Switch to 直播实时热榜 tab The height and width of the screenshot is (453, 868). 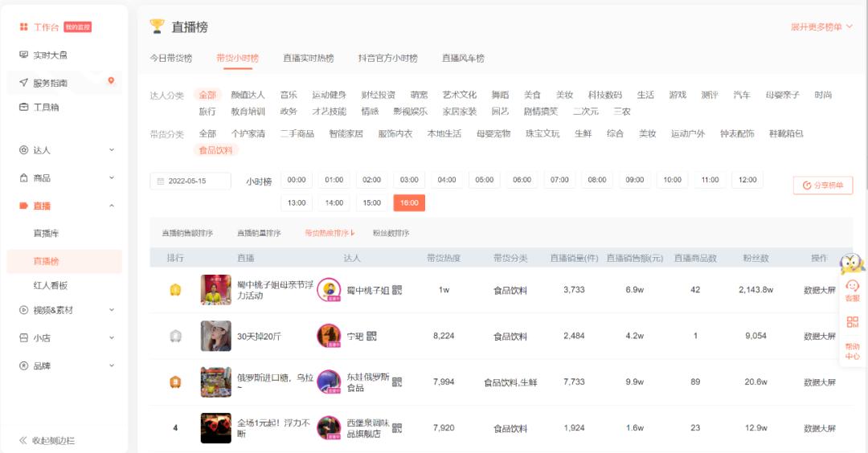[x=309, y=58]
